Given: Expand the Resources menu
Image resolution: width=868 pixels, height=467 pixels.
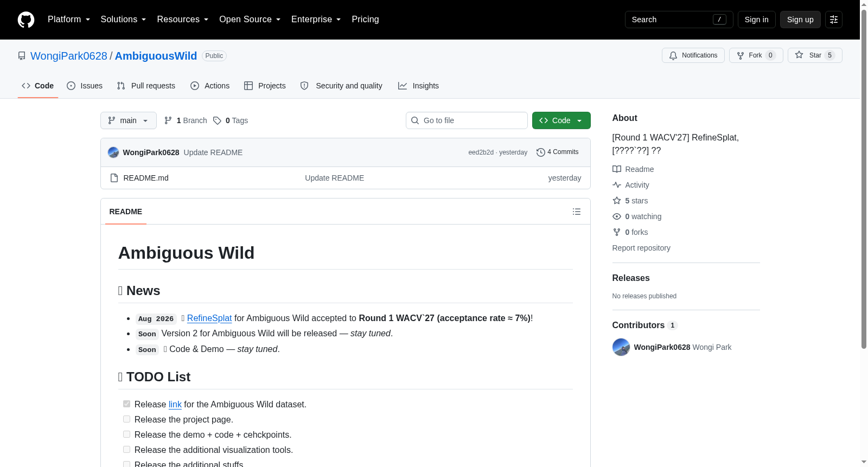Looking at the screenshot, I should 182,20.
